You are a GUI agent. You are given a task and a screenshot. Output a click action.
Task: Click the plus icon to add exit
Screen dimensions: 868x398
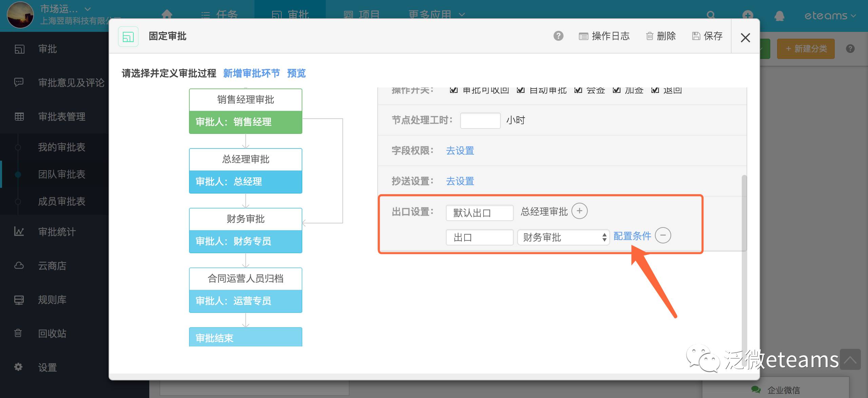[x=579, y=211]
